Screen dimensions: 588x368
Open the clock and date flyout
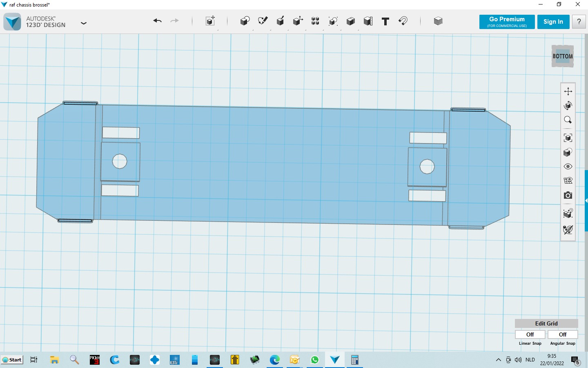click(552, 360)
